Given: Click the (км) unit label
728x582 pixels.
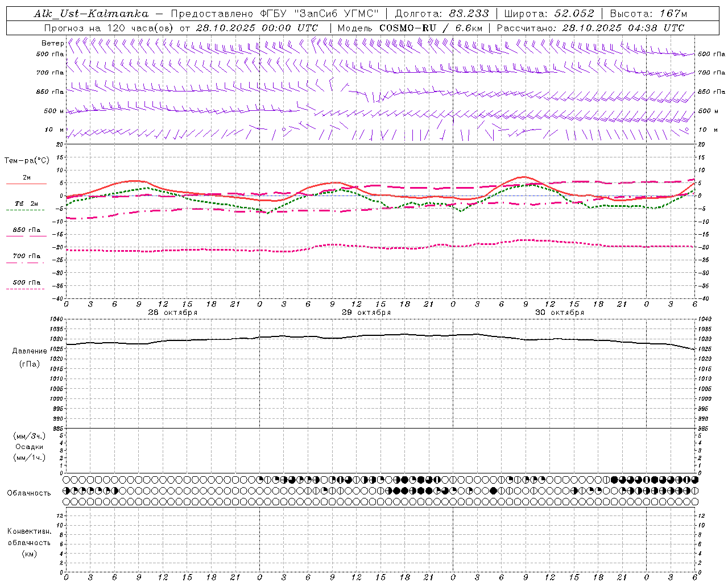Looking at the screenshot, I should tap(29, 553).
